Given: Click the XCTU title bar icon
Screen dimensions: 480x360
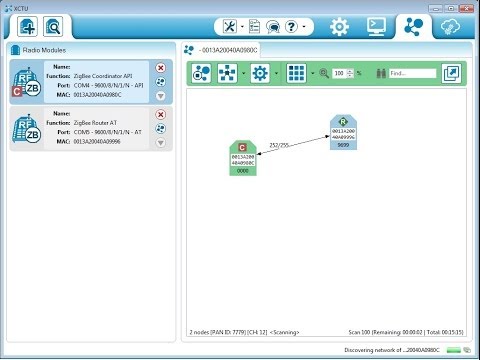Looking at the screenshot, I should pos(8,8).
